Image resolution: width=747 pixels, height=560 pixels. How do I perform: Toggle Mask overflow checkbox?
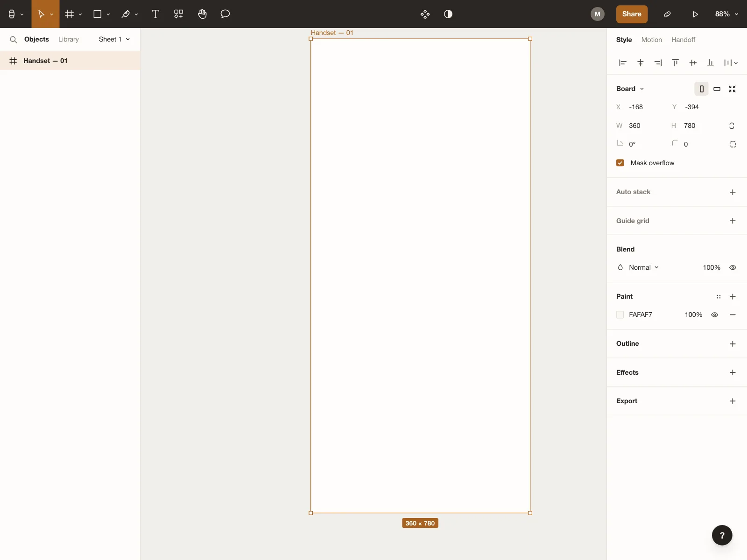click(620, 163)
